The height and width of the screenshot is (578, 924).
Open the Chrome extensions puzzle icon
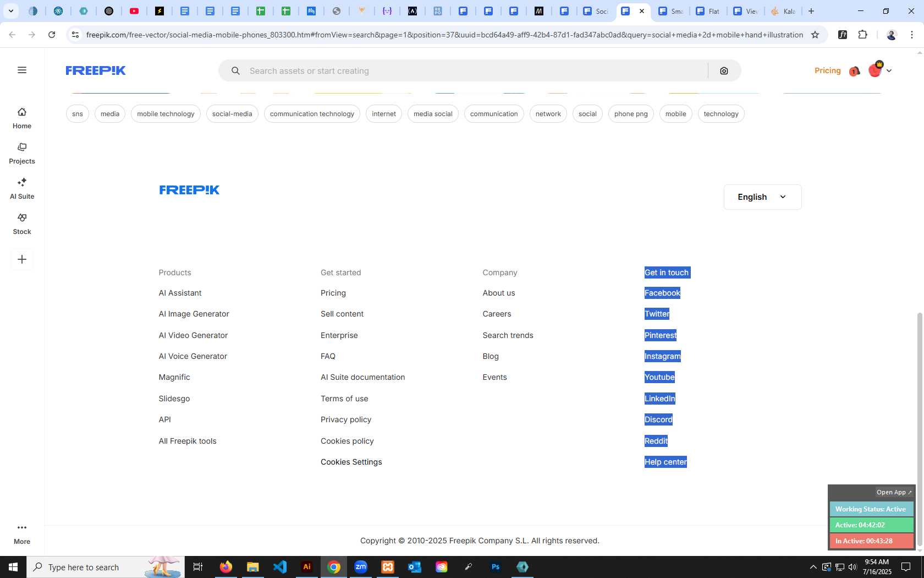click(862, 35)
